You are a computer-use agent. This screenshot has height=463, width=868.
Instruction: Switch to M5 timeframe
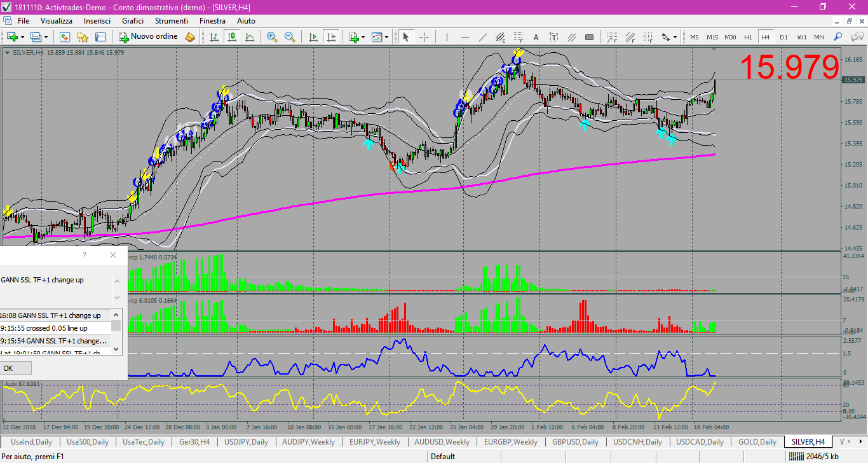click(x=694, y=37)
